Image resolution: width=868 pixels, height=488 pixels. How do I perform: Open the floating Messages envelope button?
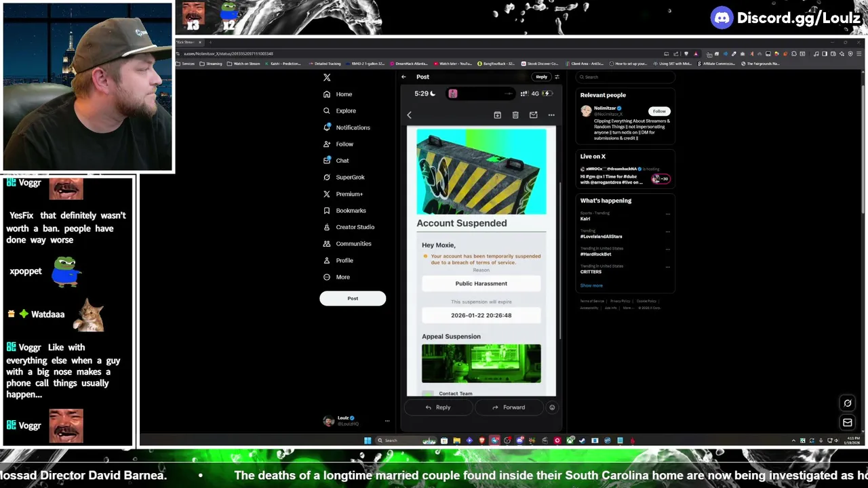click(x=848, y=422)
